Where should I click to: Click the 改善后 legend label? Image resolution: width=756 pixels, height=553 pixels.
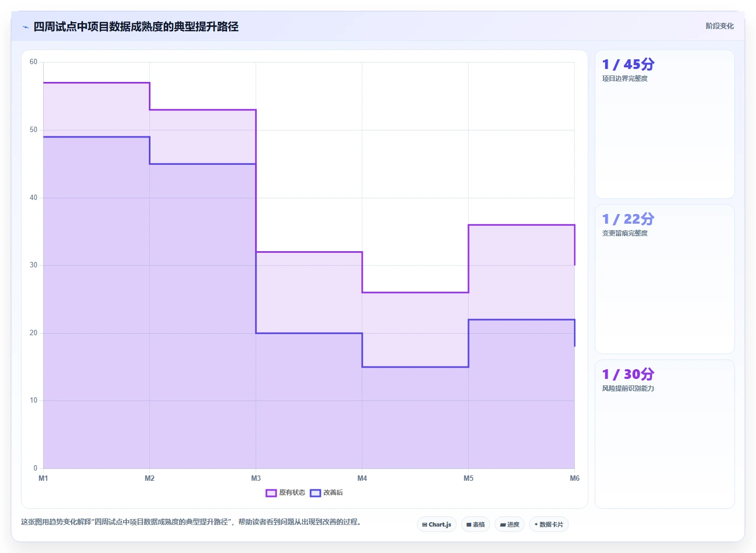[333, 493]
